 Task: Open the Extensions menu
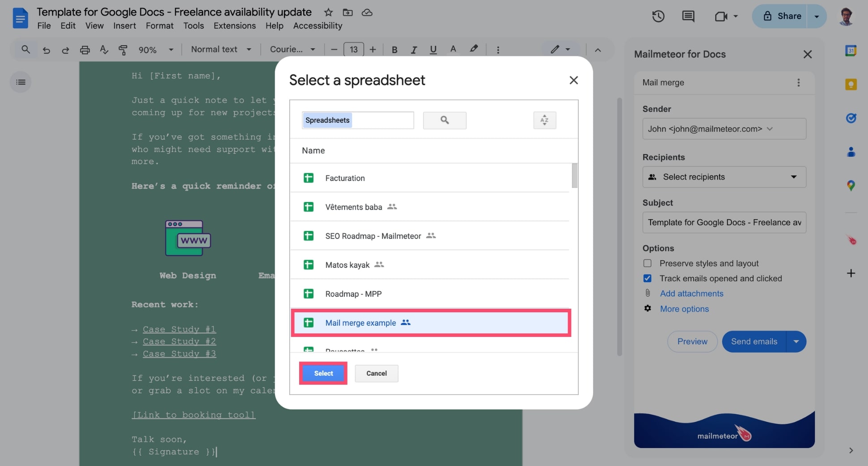[x=234, y=26]
